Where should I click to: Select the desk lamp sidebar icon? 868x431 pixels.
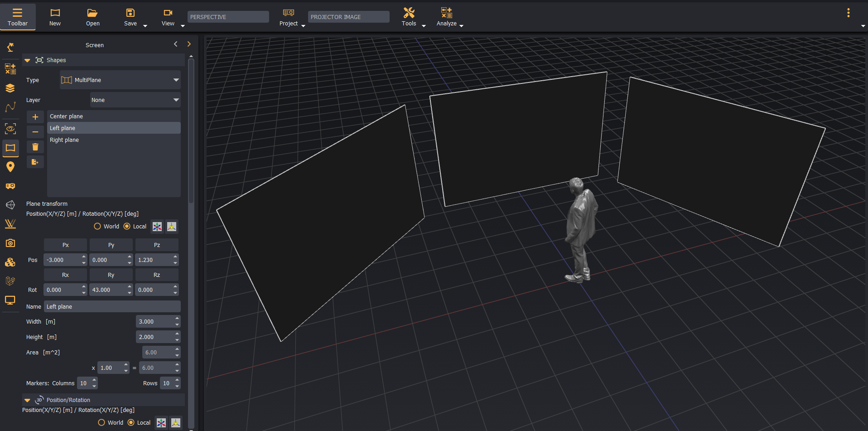10,47
